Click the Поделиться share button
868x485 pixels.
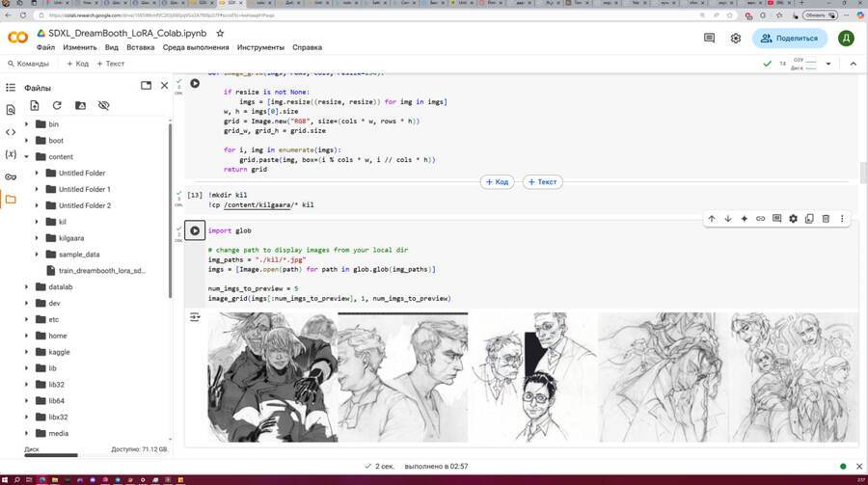[789, 39]
